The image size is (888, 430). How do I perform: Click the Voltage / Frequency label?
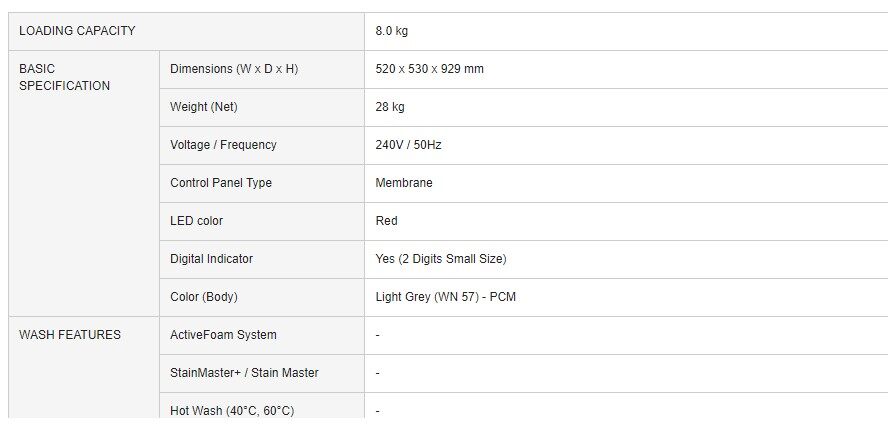click(223, 145)
